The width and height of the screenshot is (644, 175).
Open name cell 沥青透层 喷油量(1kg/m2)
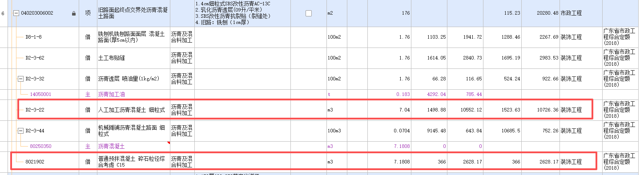pyautogui.click(x=133, y=79)
